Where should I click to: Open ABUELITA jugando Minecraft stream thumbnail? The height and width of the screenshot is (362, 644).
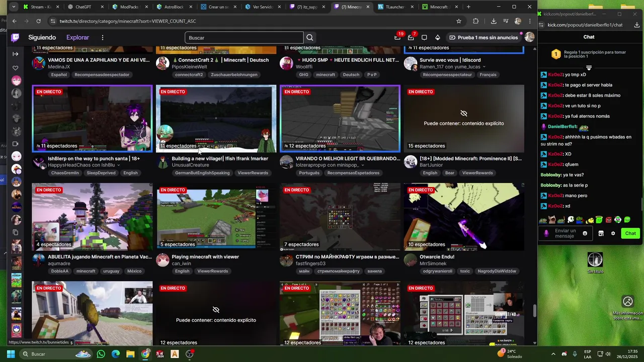point(92,217)
